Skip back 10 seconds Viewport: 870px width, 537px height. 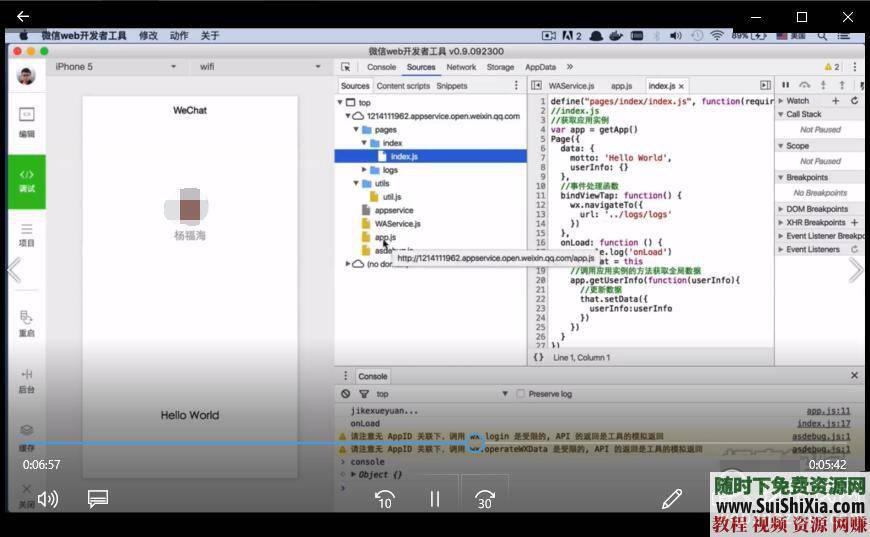pos(384,498)
